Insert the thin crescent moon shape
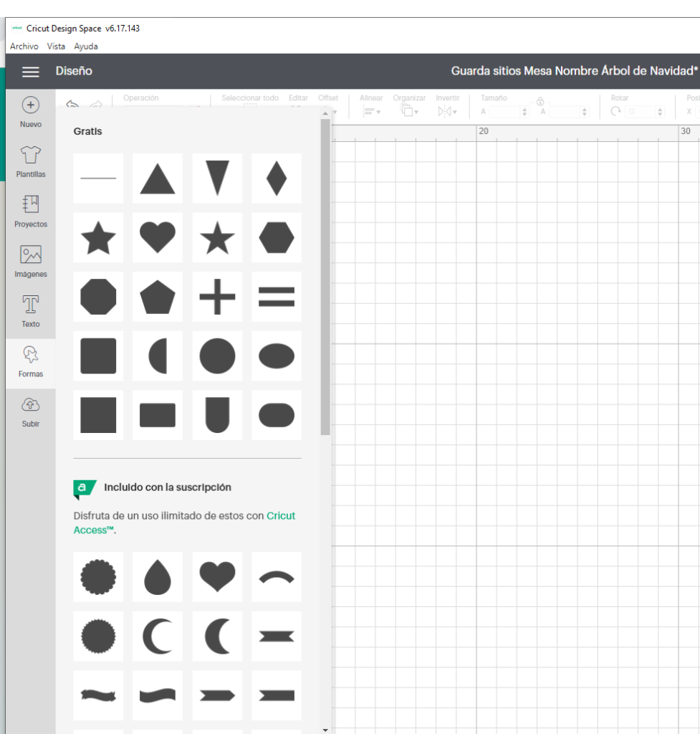Screen dimensions: 700x734 [x=158, y=637]
